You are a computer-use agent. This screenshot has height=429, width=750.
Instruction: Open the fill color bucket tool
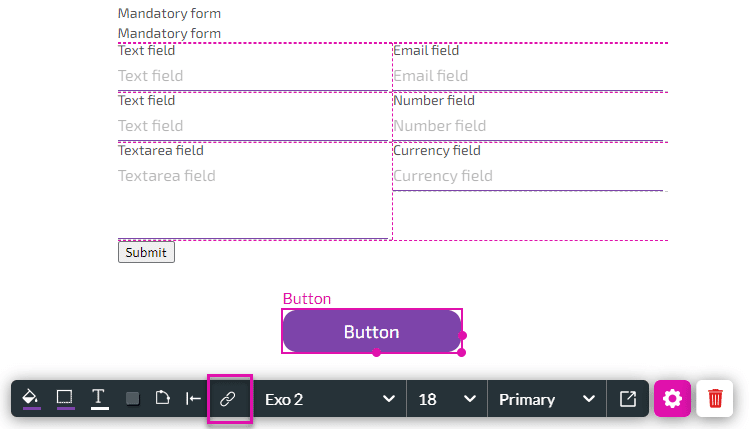pos(31,398)
